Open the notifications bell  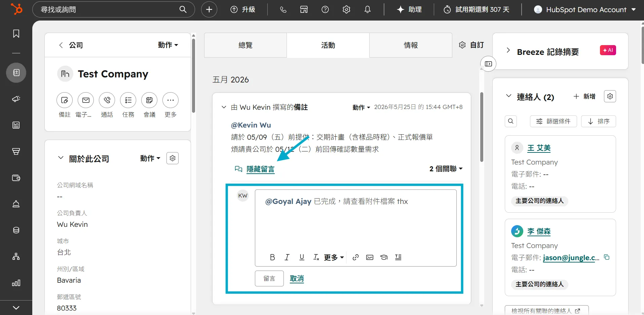point(368,9)
